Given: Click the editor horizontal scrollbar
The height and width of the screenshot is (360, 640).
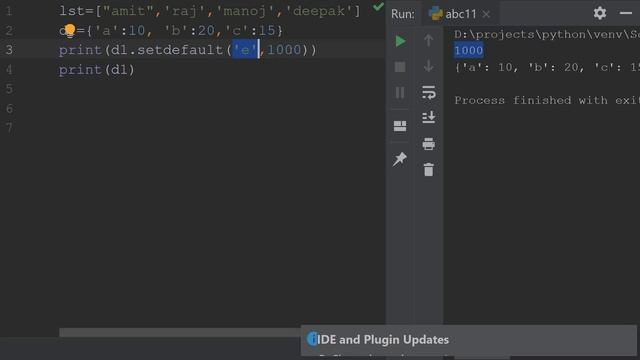Looking at the screenshot, I should (x=180, y=333).
